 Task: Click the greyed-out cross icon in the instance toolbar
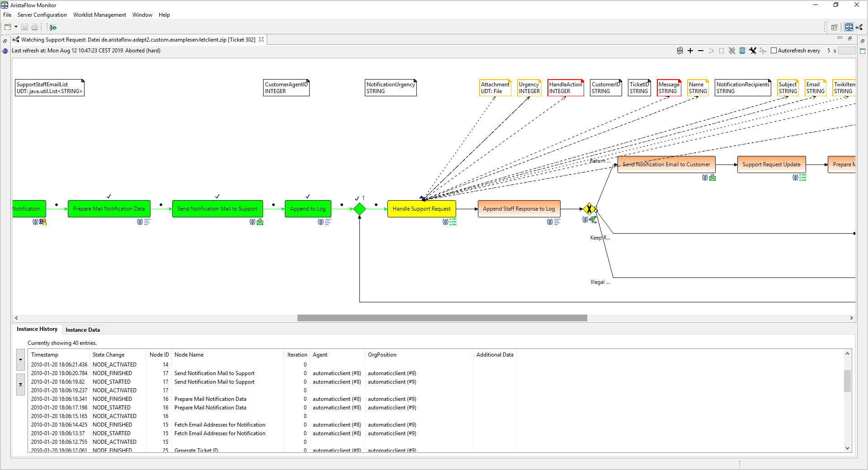coord(732,51)
